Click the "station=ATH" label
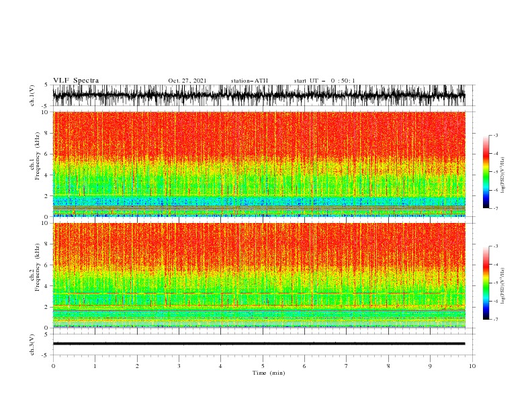 249,81
